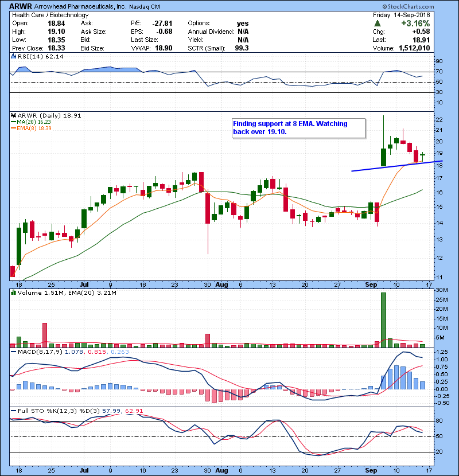
Task: Click the +3.16% percent change
Action: pyautogui.click(x=415, y=24)
